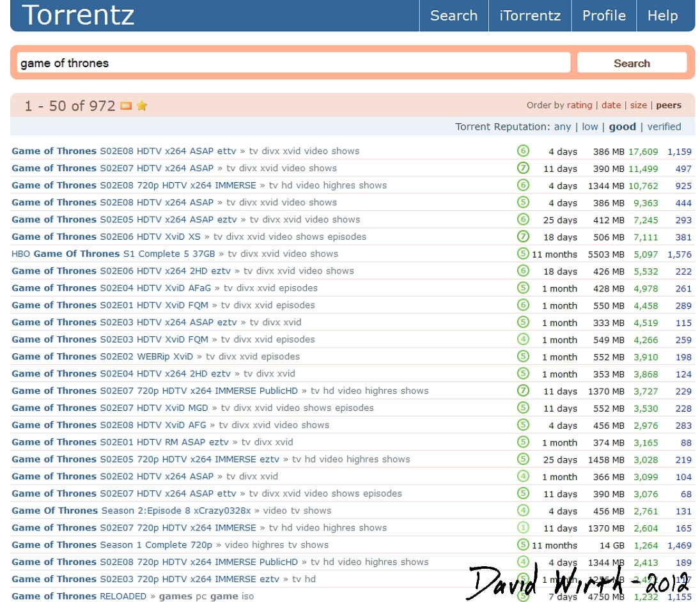700x602 pixels.
Task: Open Game of Thrones S02E08 HDTV x264 ASAP ettv
Action: tap(123, 151)
